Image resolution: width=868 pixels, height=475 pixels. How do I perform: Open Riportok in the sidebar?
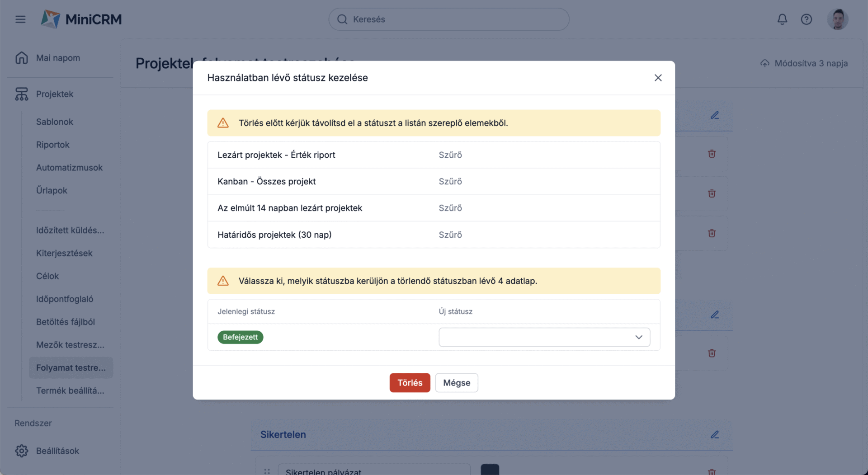coord(53,145)
